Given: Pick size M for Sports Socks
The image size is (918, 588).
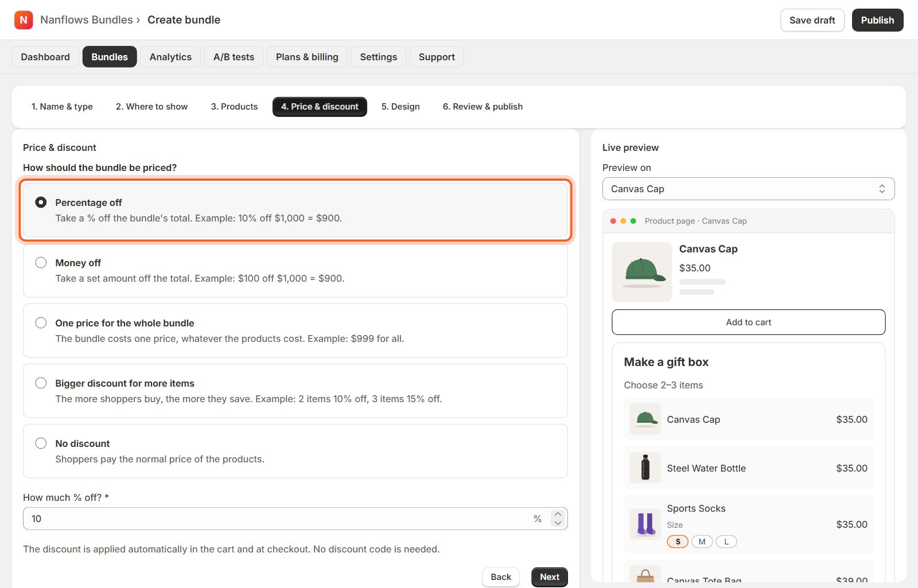Looking at the screenshot, I should coord(702,542).
